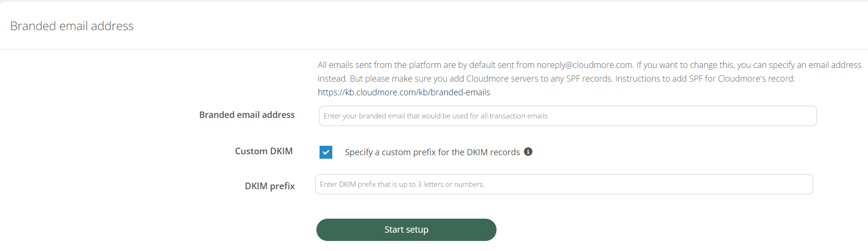Open the kb.cloudmore.com branded-emails link
Viewport: 868px width, 251px height.
404,92
